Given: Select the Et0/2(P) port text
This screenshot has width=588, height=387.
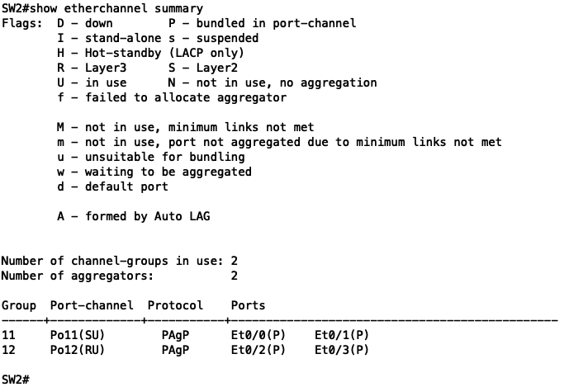Looking at the screenshot, I should pyautogui.click(x=258, y=350).
